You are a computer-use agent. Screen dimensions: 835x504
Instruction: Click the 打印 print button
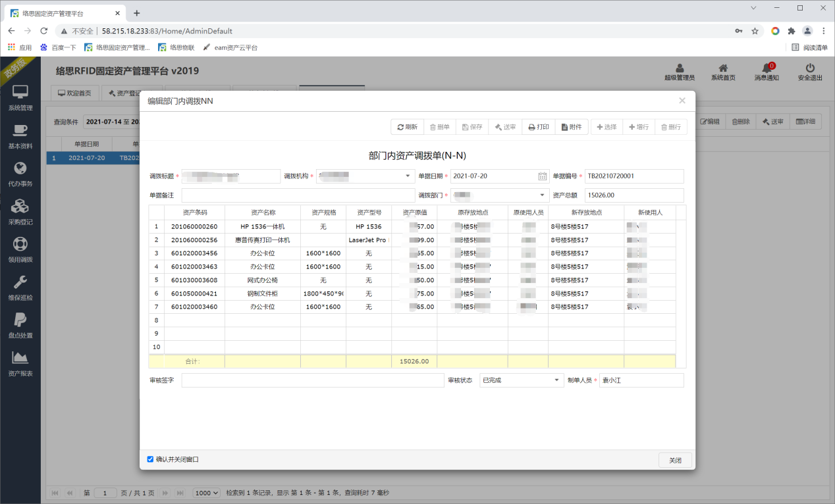[538, 127]
